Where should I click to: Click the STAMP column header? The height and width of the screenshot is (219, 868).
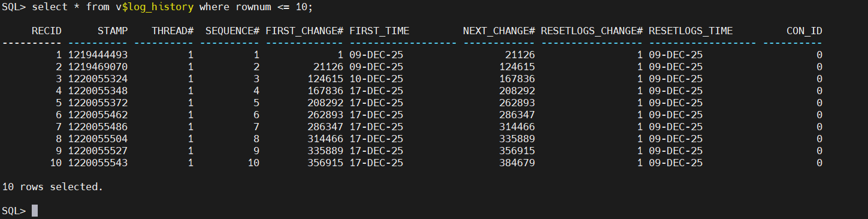coord(113,31)
